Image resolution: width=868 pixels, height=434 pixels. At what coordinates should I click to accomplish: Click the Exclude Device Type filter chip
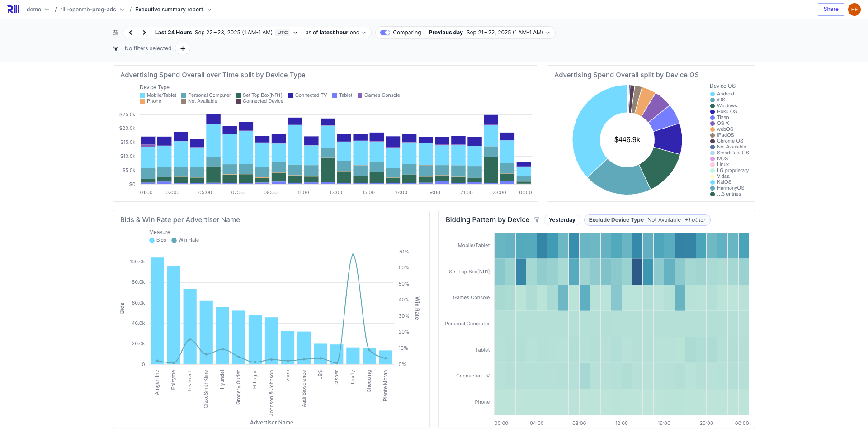tap(646, 220)
